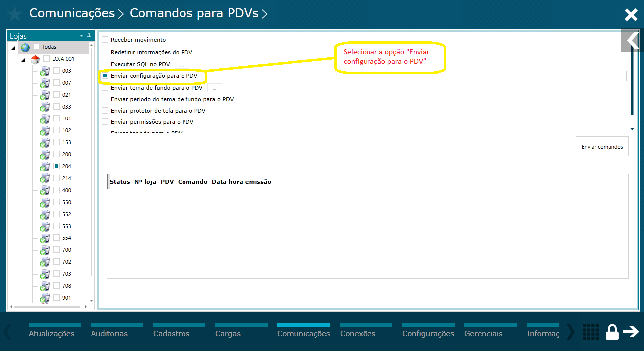The image size is (644, 351).
Task: Select the Todas stores checkbox
Action: [37, 47]
